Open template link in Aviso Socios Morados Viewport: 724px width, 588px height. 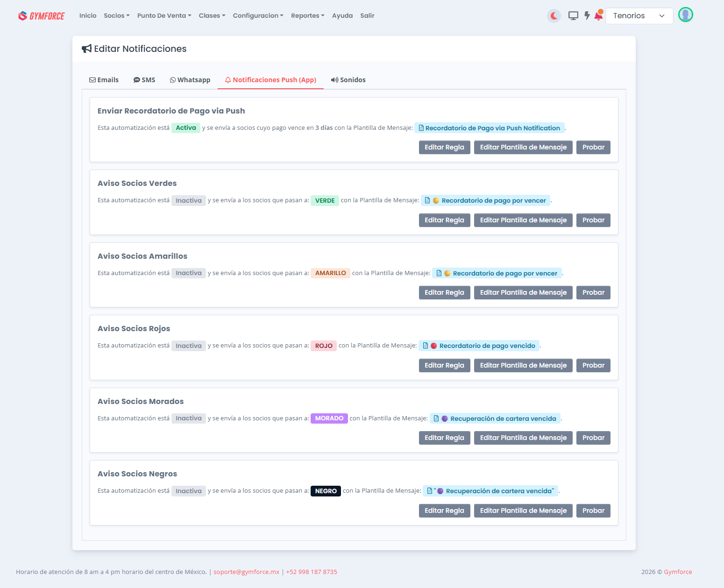[495, 418]
